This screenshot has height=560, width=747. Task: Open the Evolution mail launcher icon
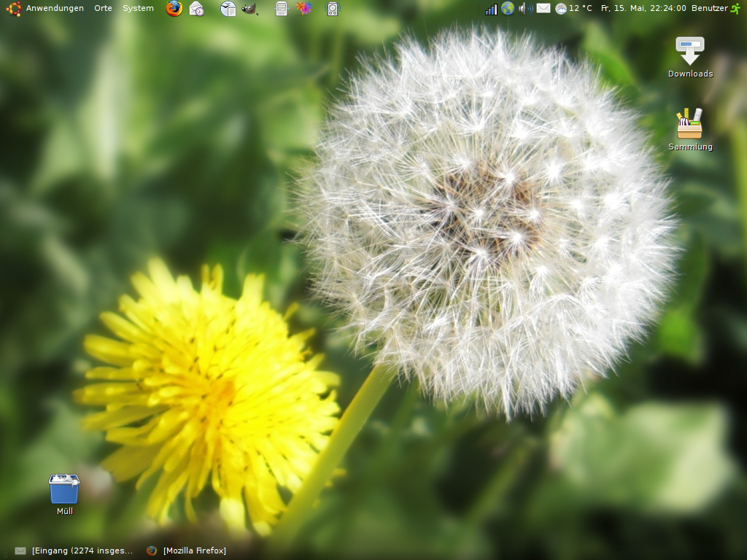point(194,8)
